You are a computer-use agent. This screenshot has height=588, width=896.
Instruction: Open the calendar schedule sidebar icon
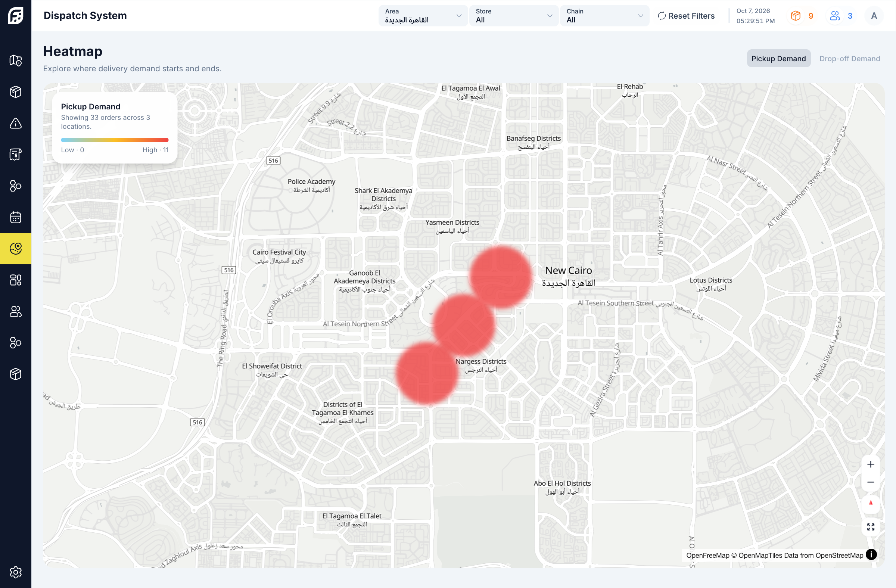coord(15,217)
